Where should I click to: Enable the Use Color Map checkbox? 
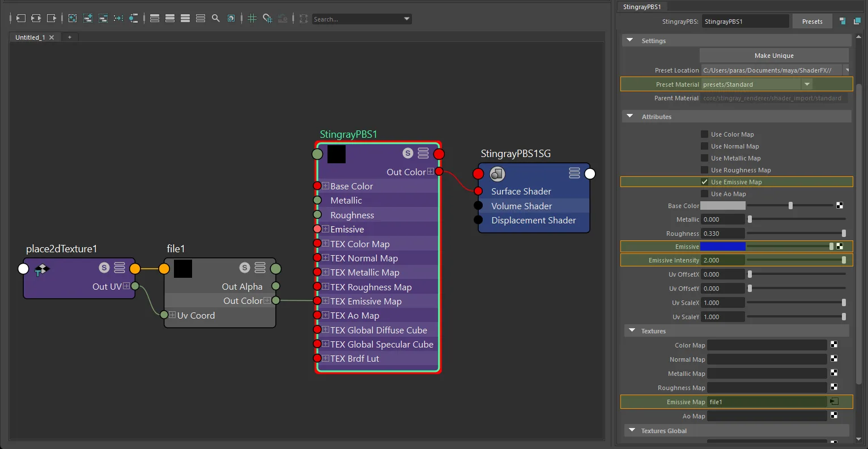pos(704,134)
